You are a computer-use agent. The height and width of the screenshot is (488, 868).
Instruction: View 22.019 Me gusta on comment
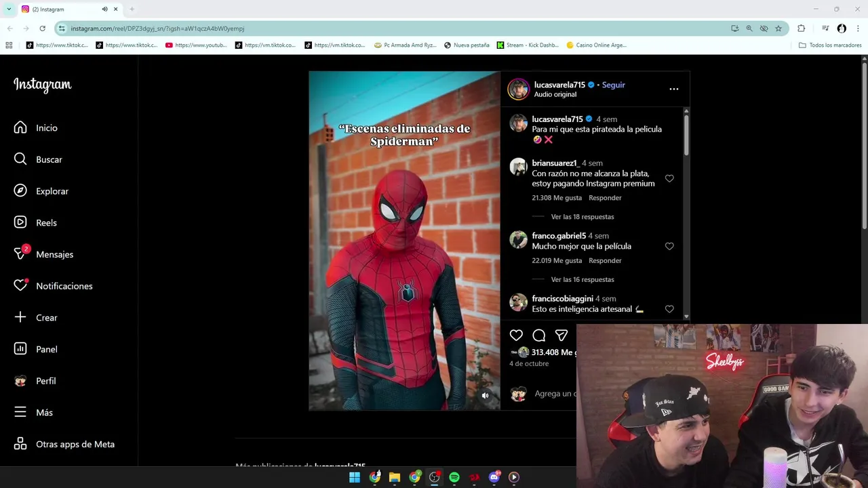557,260
